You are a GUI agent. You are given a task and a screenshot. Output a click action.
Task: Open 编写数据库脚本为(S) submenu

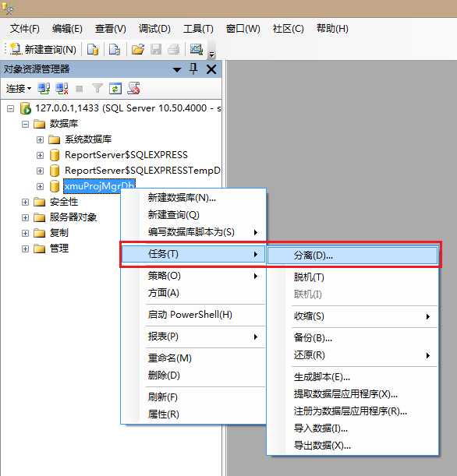coord(193,232)
